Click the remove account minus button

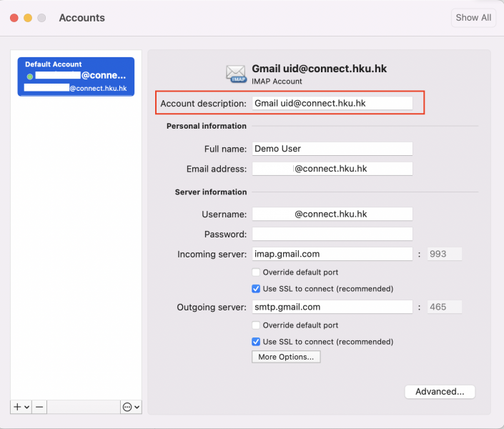[x=39, y=407]
